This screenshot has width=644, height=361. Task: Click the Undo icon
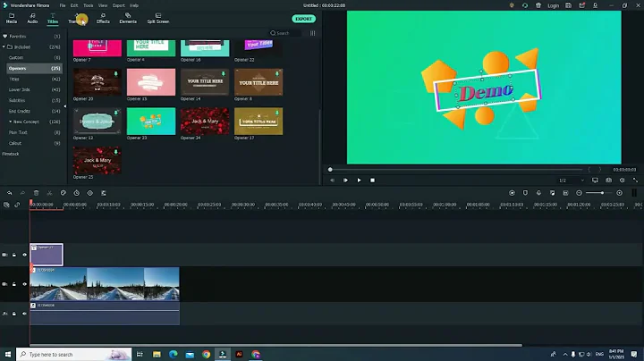coord(9,193)
